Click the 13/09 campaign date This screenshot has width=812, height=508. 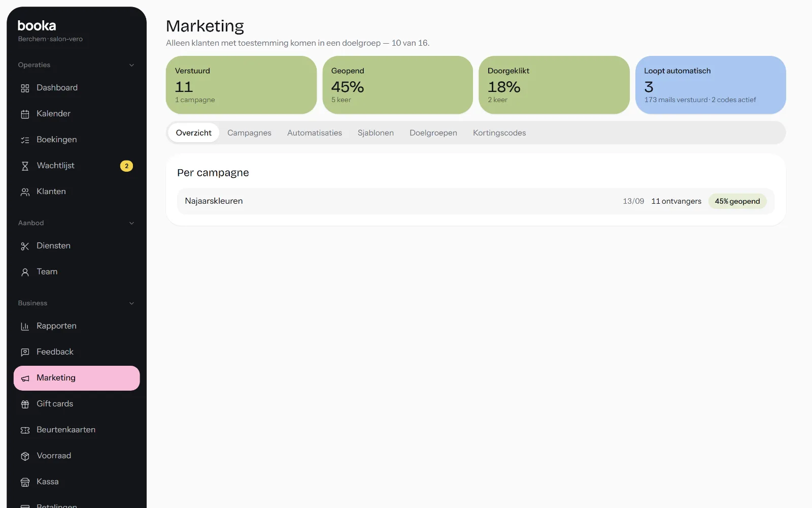click(x=633, y=201)
